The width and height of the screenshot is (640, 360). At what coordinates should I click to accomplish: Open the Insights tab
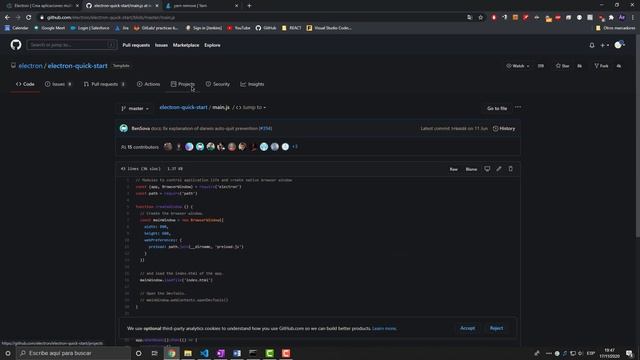click(252, 84)
